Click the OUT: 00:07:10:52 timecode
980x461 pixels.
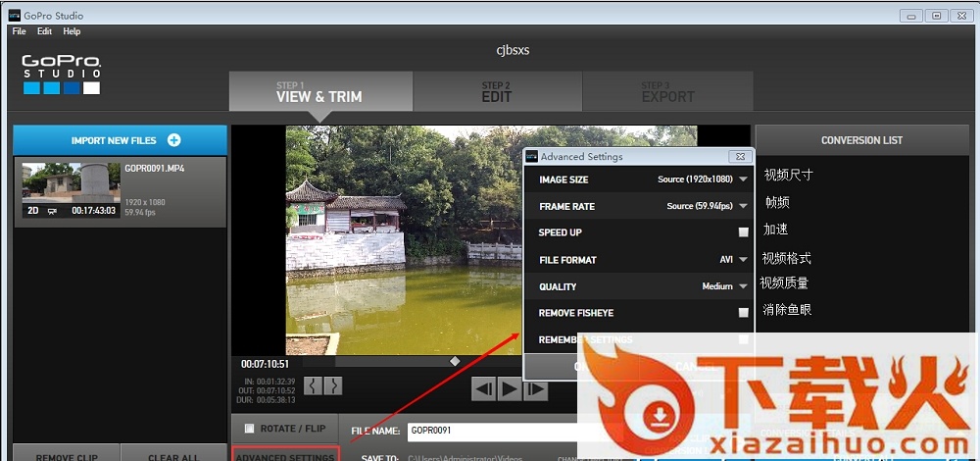point(269,390)
